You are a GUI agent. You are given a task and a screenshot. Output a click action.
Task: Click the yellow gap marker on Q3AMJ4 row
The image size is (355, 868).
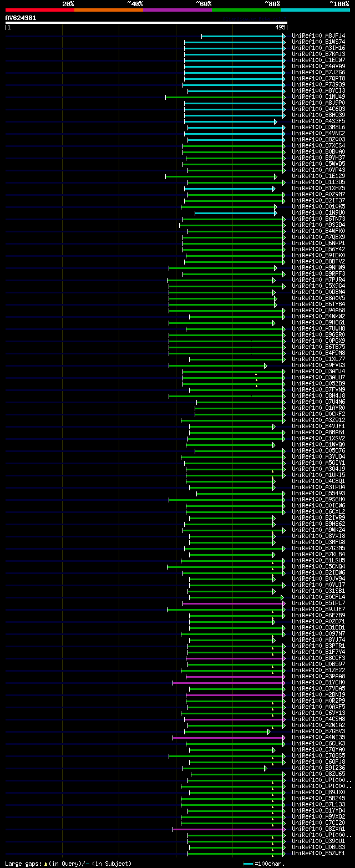[256, 374]
